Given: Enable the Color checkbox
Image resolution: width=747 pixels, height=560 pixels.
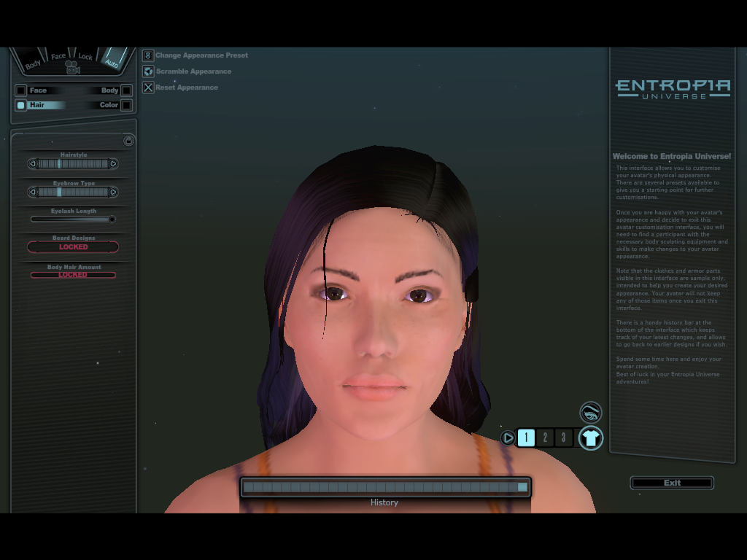Looking at the screenshot, I should 126,104.
